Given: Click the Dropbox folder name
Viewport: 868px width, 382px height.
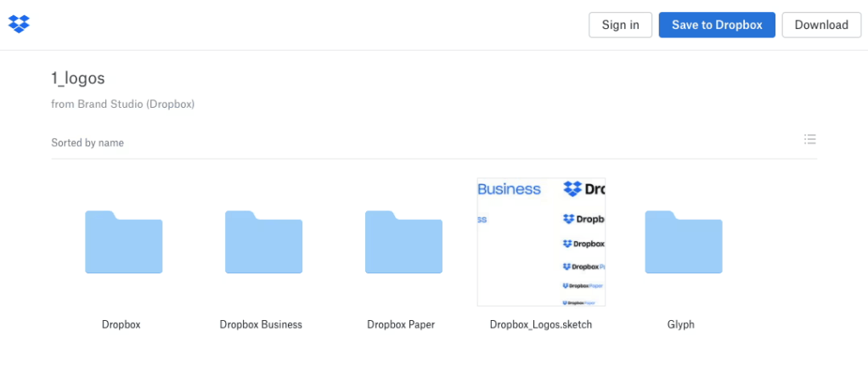Looking at the screenshot, I should [121, 324].
